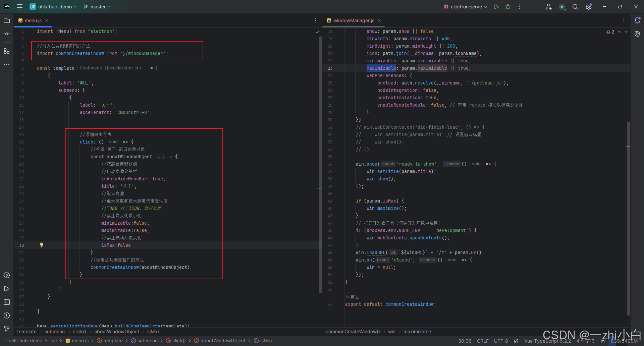Open the warnings indicator showing 2
Viewport: 644px width, 346px height.
click(610, 32)
